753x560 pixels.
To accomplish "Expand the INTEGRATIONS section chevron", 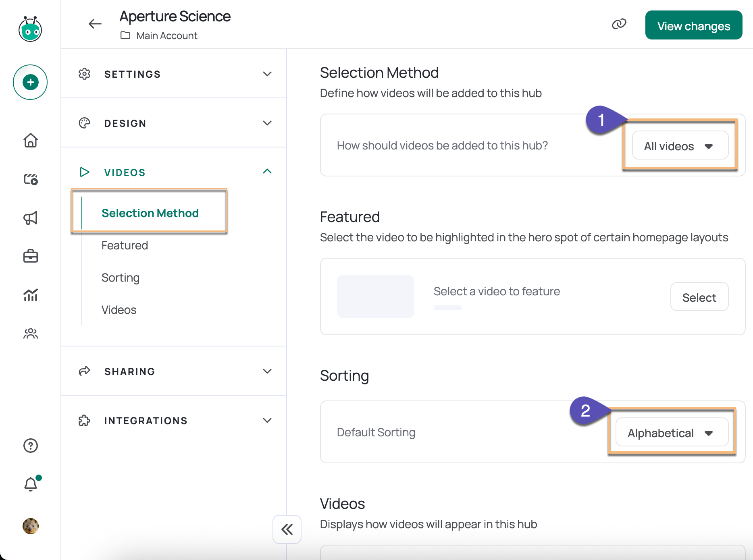I will 267,420.
